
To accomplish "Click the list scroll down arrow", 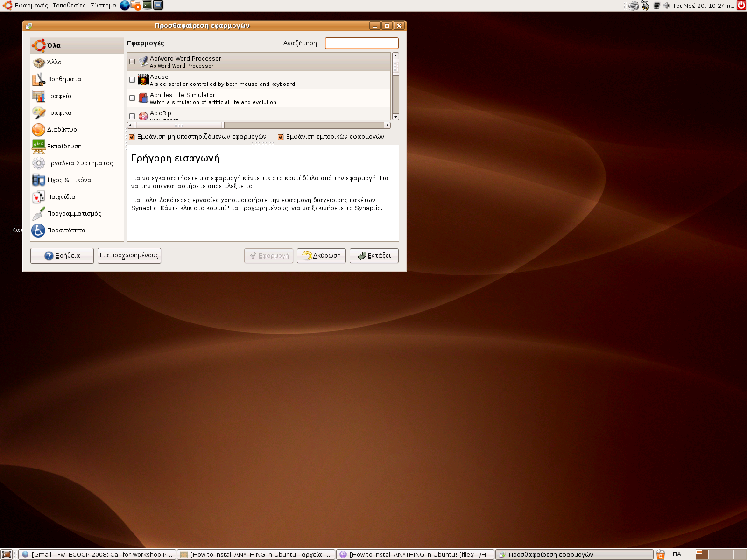I will point(396,117).
